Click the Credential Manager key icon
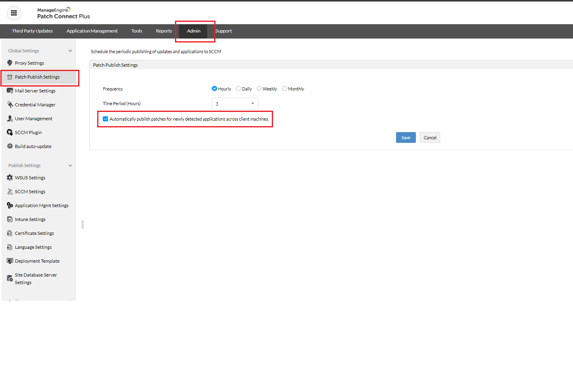Viewport: 573px width, 392px height. (10, 105)
